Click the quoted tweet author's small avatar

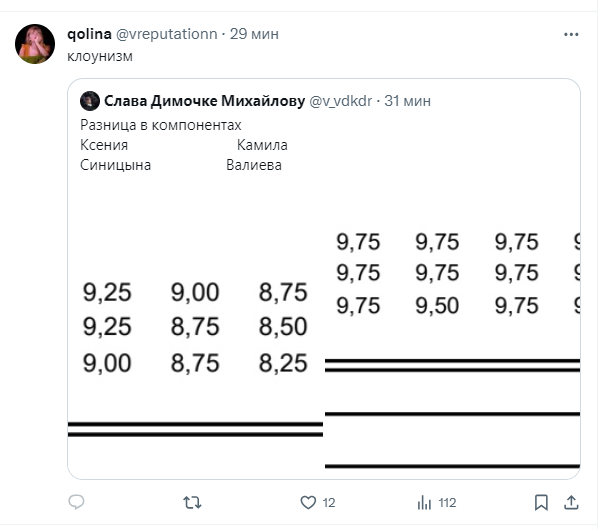[89, 101]
